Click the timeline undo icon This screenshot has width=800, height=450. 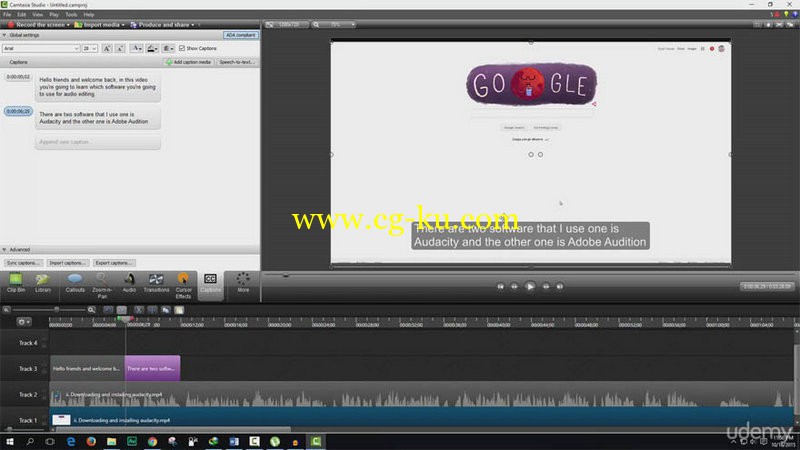(108, 310)
